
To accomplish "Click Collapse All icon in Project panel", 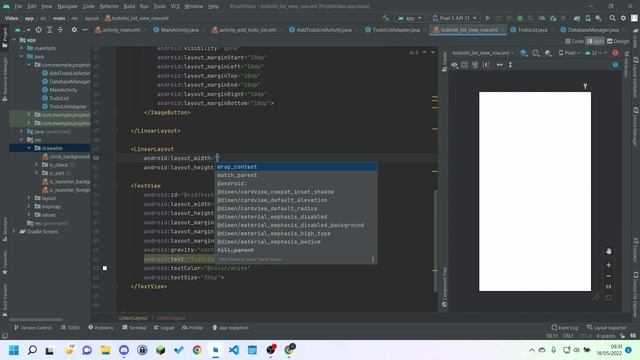I will click(x=60, y=30).
